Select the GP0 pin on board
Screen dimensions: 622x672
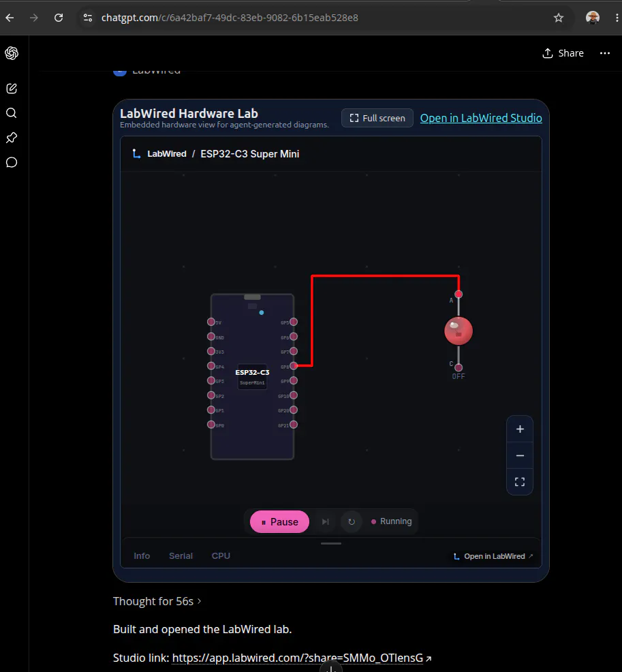(211, 425)
